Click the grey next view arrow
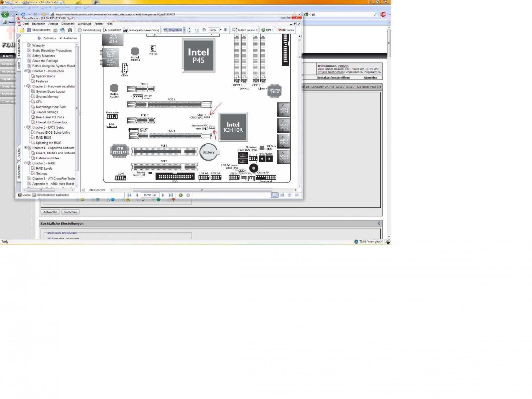Image resolution: width=532 pixels, height=399 pixels. pos(188,195)
